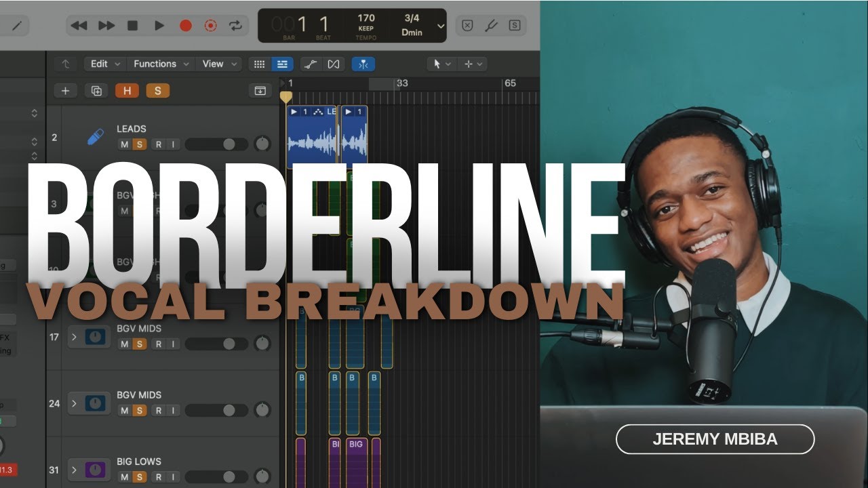Open the Edit menu
The height and width of the screenshot is (488, 868).
tap(105, 64)
